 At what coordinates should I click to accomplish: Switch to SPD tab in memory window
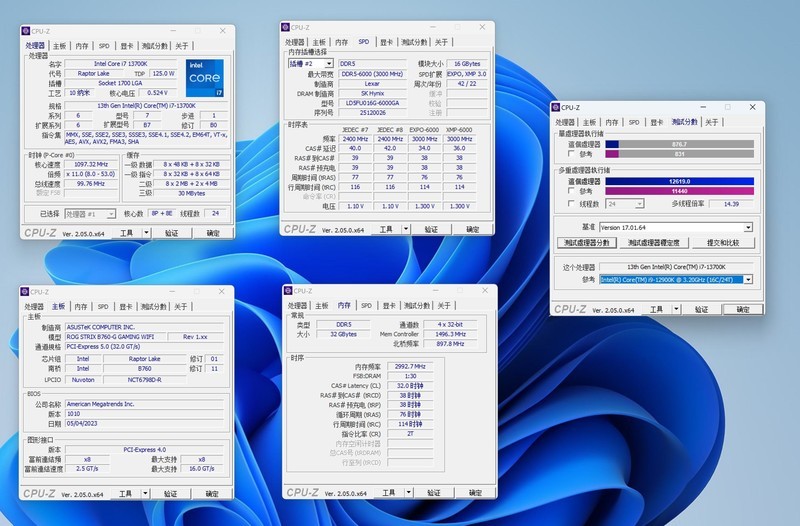[366, 306]
